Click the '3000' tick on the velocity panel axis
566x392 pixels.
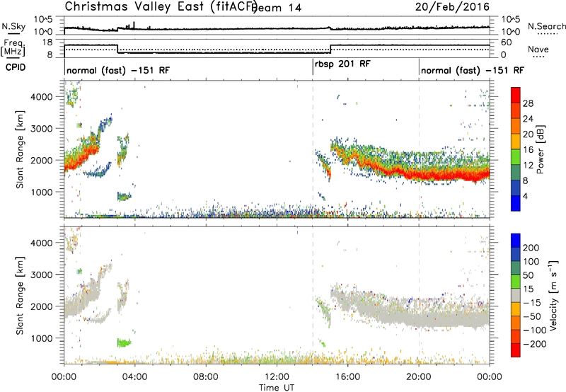click(x=42, y=275)
